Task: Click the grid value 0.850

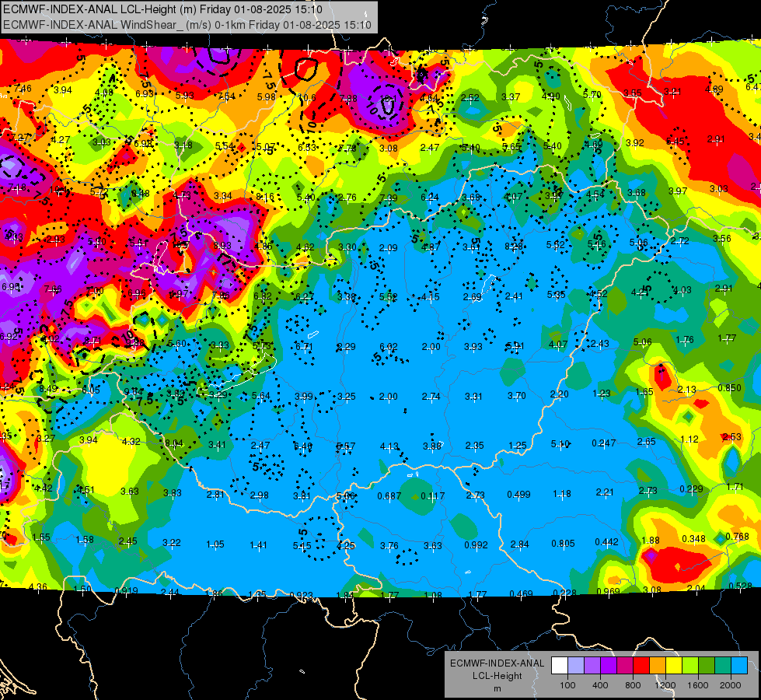Action: click(729, 387)
